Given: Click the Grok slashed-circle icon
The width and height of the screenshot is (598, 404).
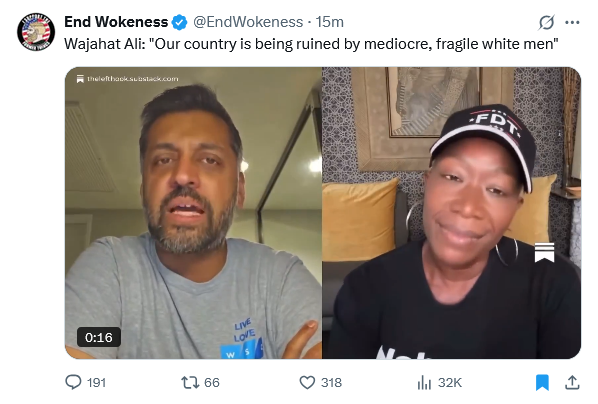Looking at the screenshot, I should [546, 22].
